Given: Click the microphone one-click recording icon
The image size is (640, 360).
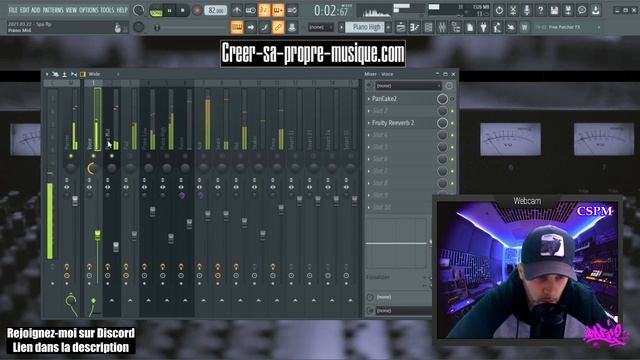Looking at the screenshot, I should (527, 10).
